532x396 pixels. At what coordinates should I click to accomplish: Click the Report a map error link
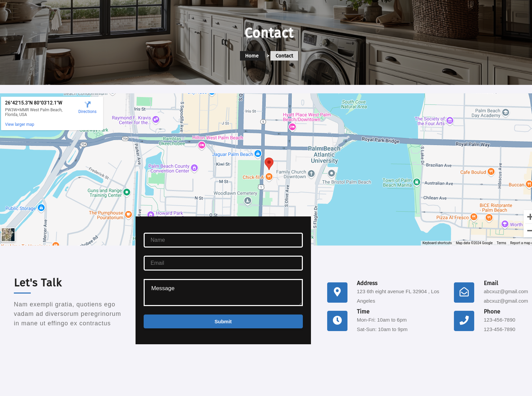coord(521,243)
